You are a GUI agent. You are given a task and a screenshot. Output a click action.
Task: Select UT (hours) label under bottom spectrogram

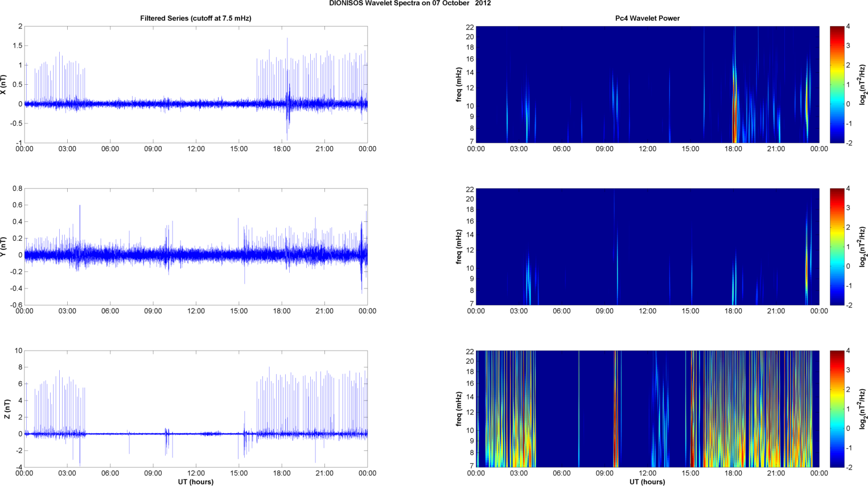tap(647, 482)
